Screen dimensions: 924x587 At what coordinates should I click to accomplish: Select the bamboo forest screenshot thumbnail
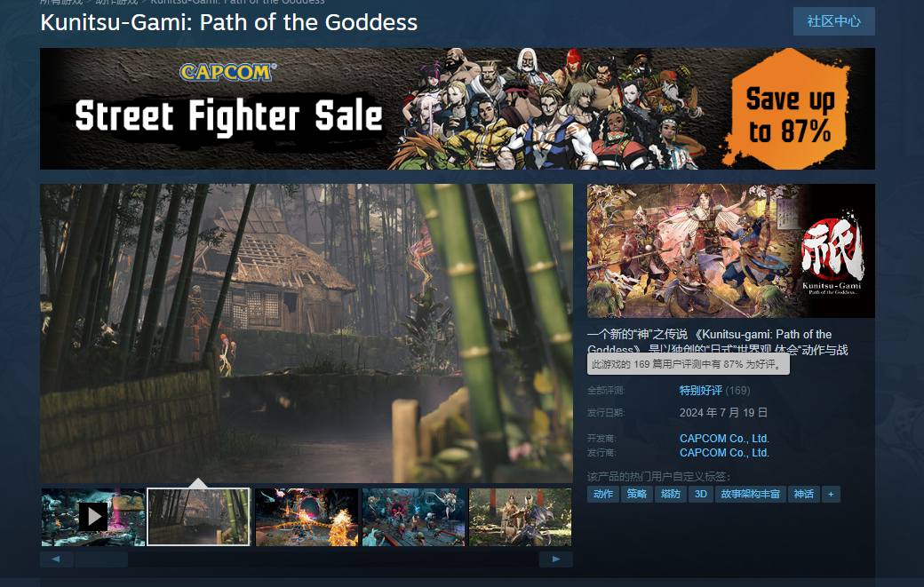point(199,517)
